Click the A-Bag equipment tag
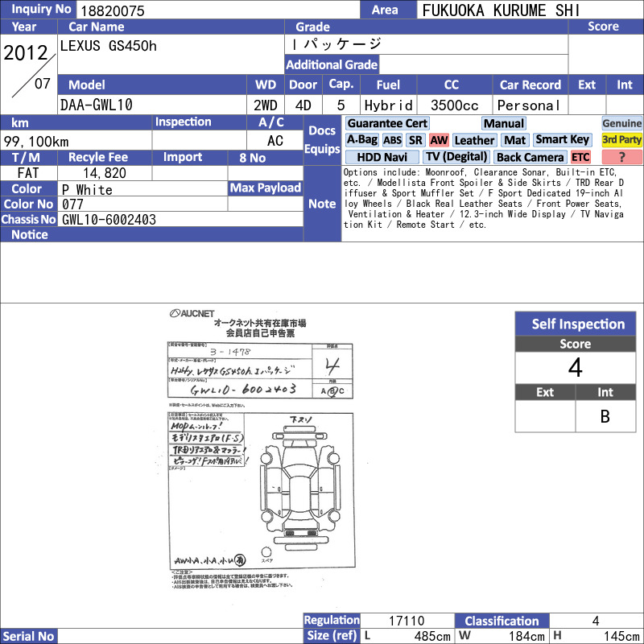Viewport: 644px width, 644px height. click(361, 140)
